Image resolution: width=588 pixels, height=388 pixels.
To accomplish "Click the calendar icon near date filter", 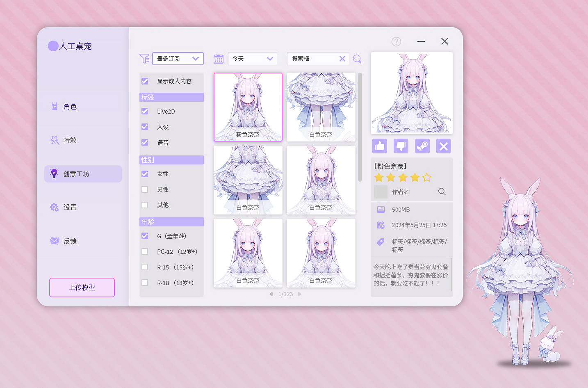I will 218,59.
